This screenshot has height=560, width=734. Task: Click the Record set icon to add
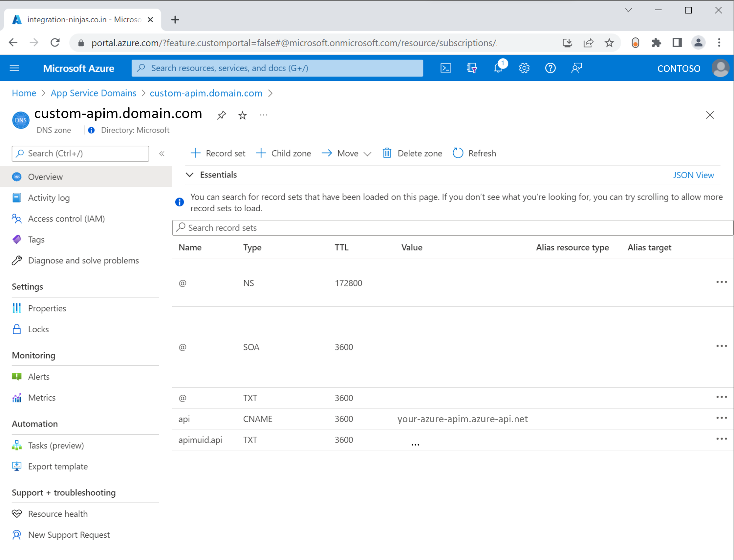click(217, 154)
